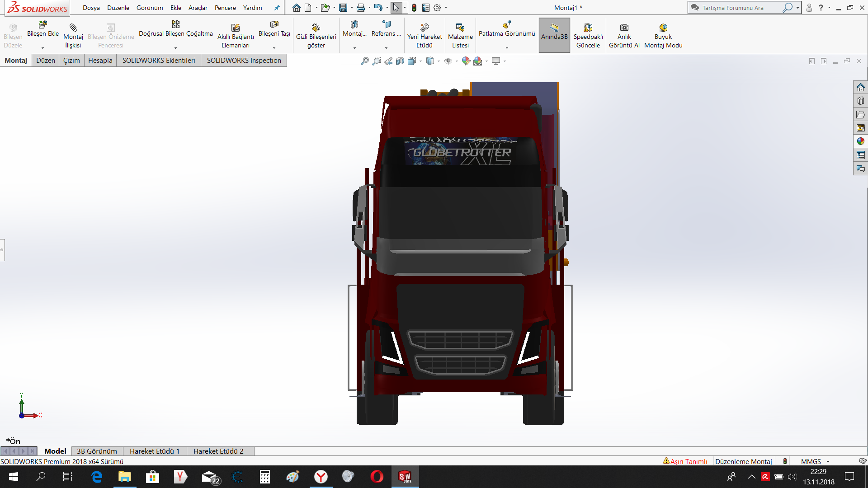Click the New document icon
This screenshot has width=868, height=488.
[308, 8]
